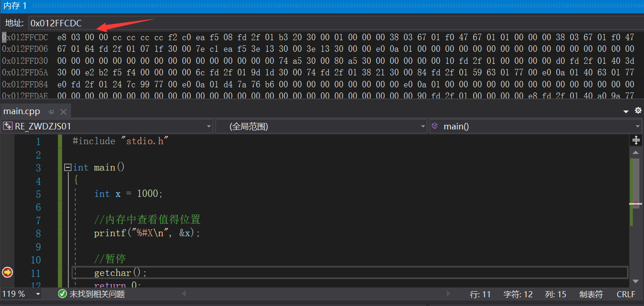
Task: Click the printf("%#X\n", &x); line
Action: point(147,233)
